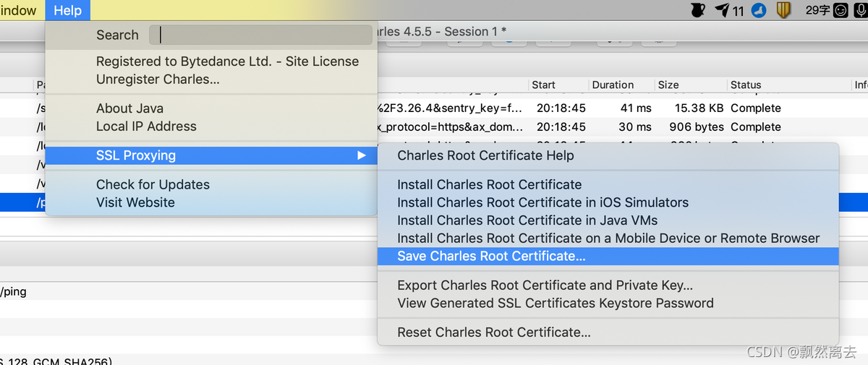
Task: Click the 29字 input method indicator
Action: click(817, 10)
